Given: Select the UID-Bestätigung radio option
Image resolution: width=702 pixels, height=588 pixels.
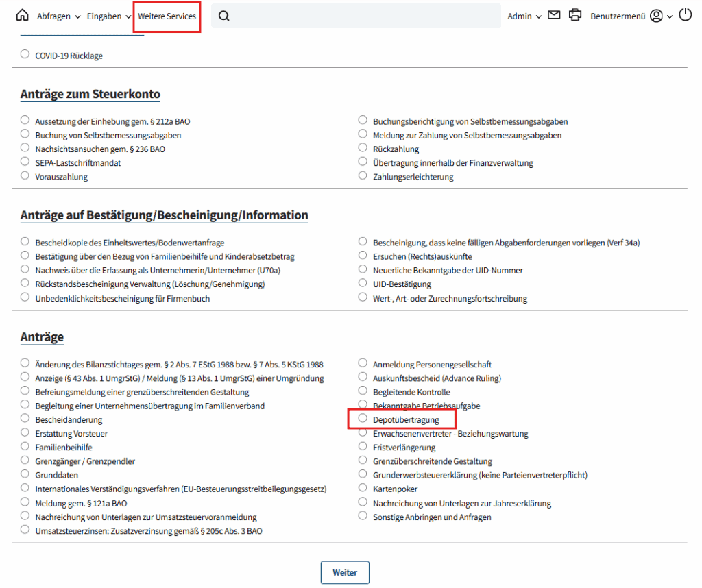Looking at the screenshot, I should 363,283.
